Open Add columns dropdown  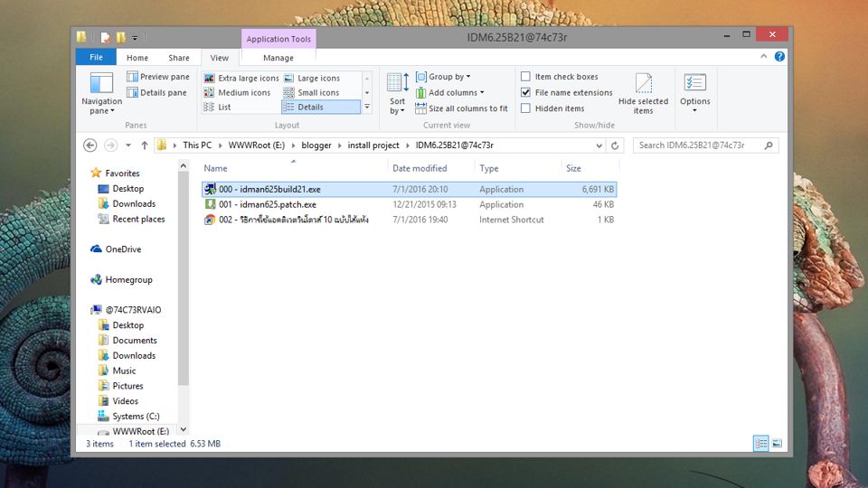pyautogui.click(x=449, y=92)
